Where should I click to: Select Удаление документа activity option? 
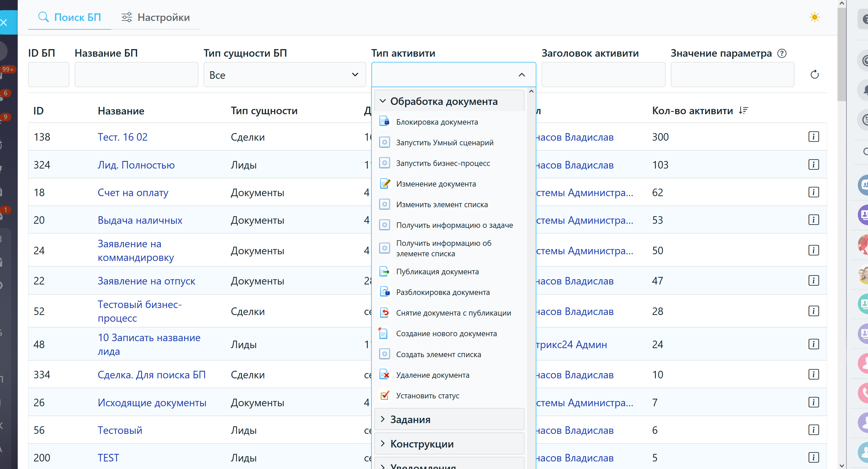click(432, 375)
